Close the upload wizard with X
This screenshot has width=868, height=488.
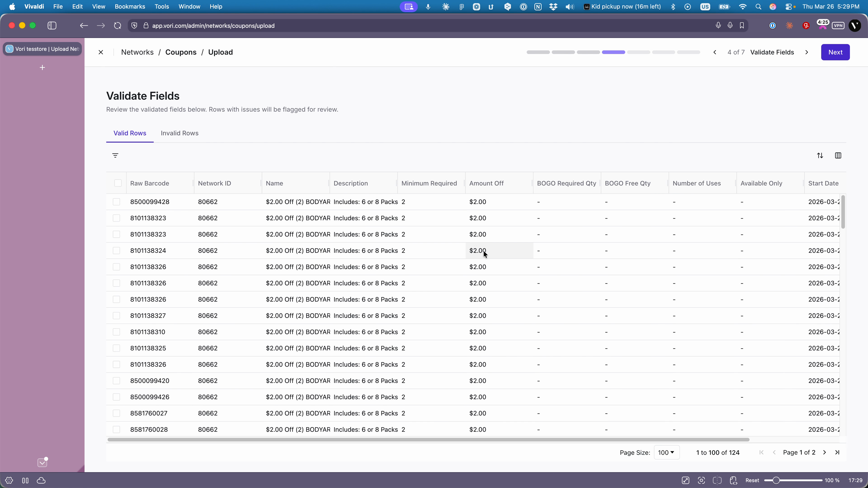(x=101, y=52)
